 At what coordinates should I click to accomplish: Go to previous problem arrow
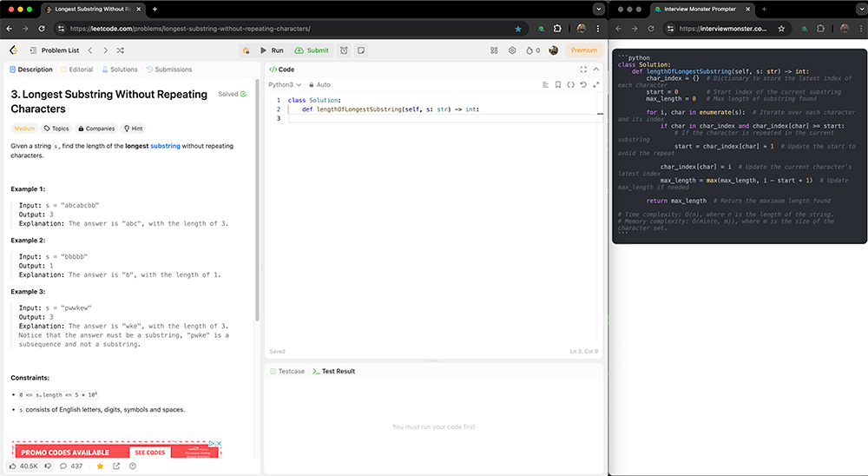click(90, 50)
